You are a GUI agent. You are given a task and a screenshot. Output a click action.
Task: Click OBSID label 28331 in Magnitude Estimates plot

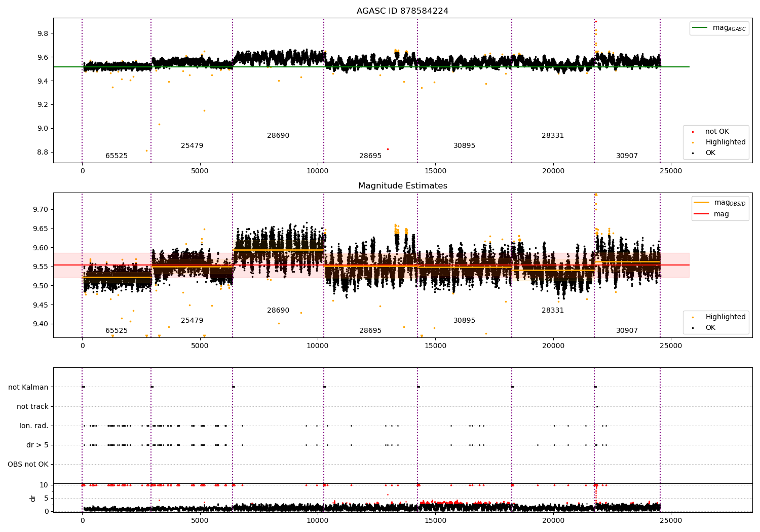553,311
